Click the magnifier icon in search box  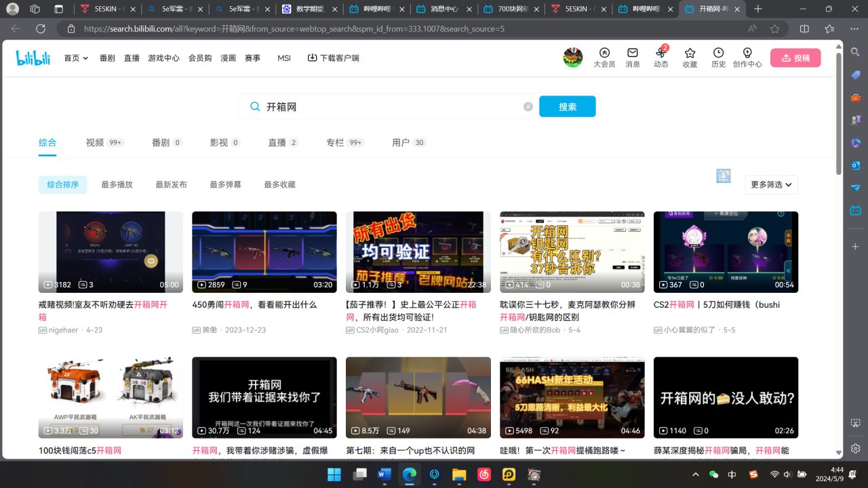255,106
